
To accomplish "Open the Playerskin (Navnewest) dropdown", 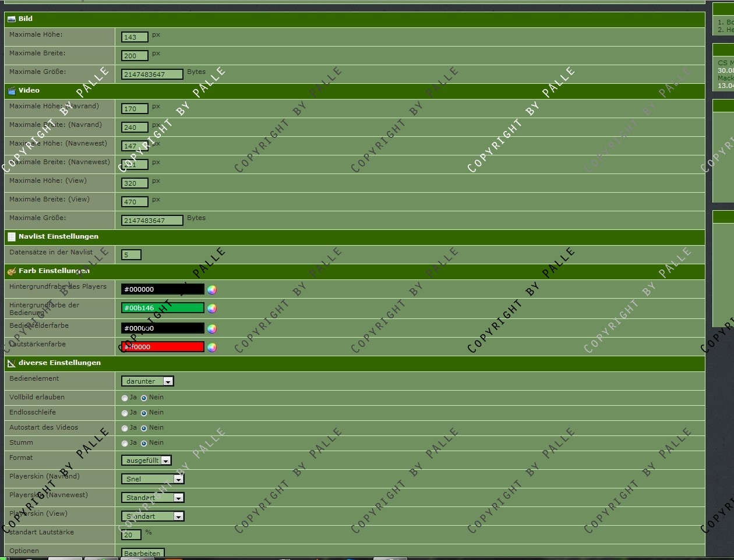I will pos(153,498).
